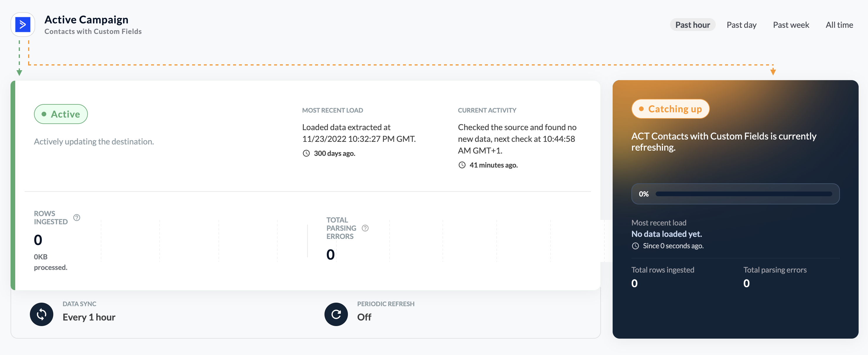This screenshot has height=355, width=868.
Task: Show the All time range
Action: pos(839,25)
